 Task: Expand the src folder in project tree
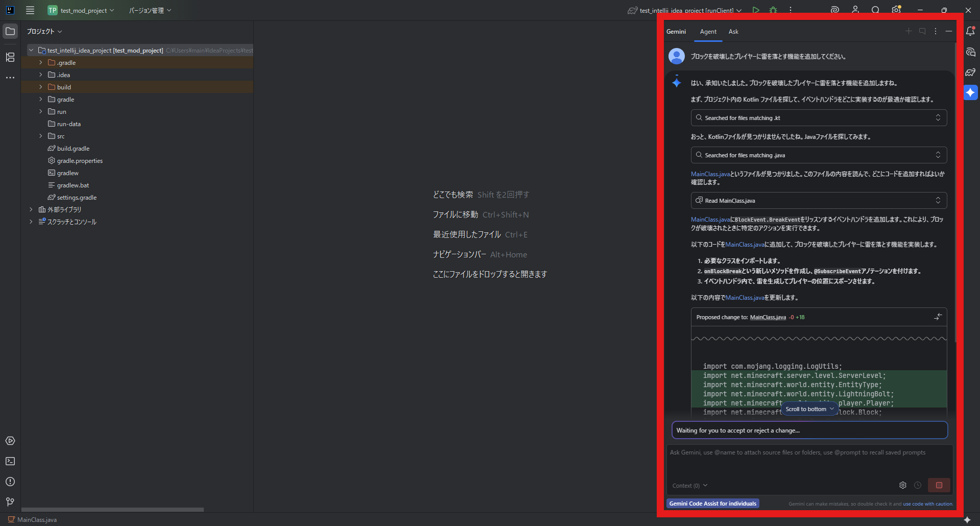tap(41, 136)
